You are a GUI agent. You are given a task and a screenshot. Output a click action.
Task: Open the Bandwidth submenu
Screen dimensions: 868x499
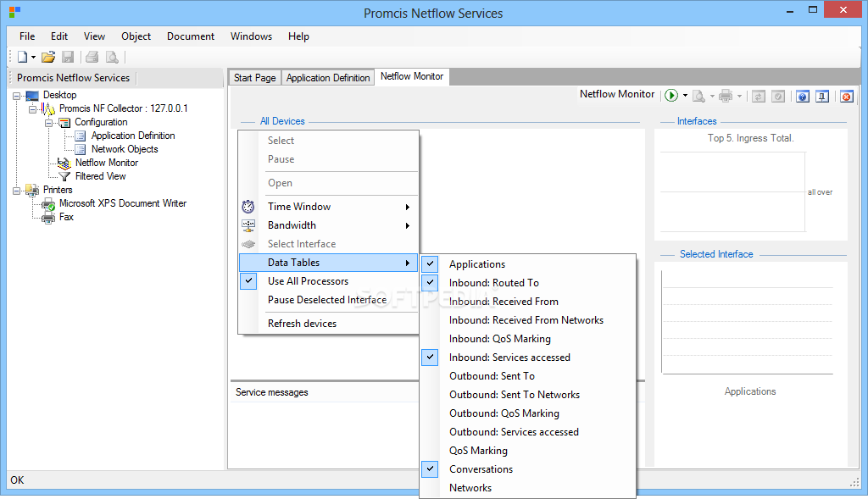(328, 225)
